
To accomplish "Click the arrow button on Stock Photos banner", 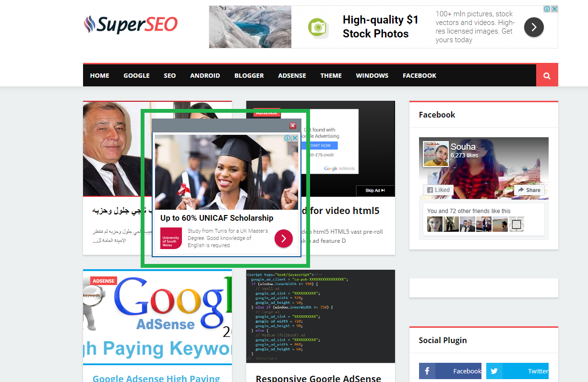I will click(x=534, y=27).
